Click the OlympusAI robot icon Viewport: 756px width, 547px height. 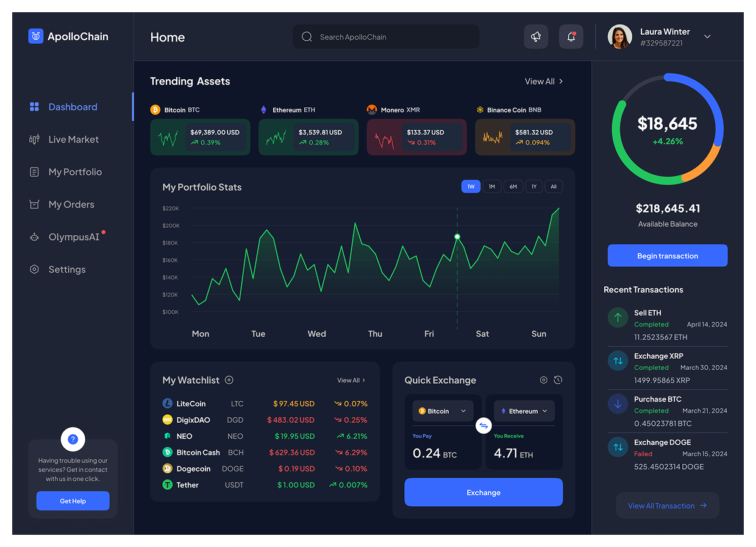click(34, 237)
